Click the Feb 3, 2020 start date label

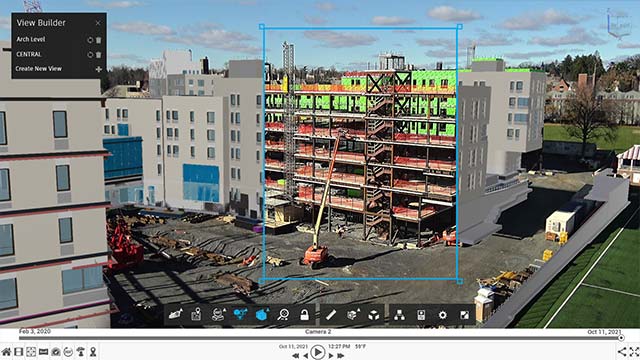(x=35, y=331)
